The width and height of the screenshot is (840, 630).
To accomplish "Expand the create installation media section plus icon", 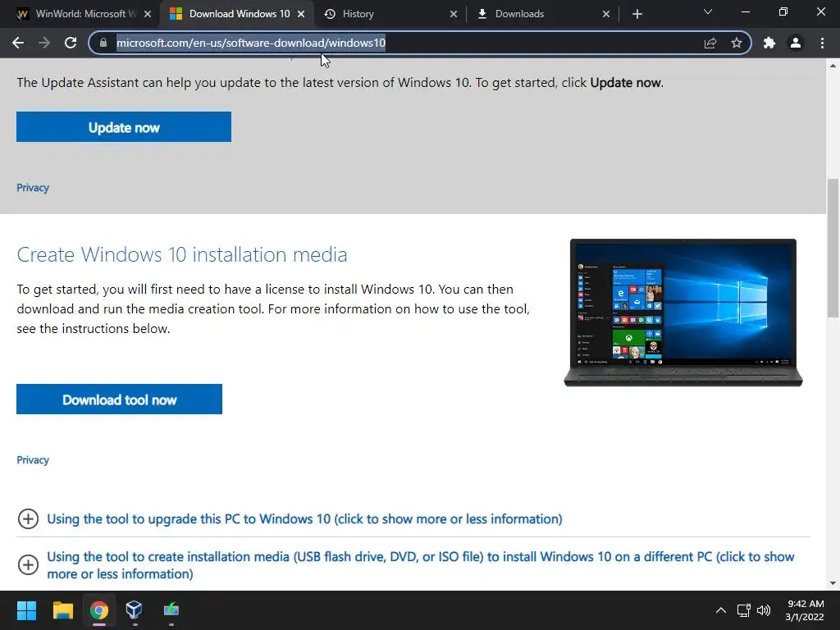I will point(28,564).
